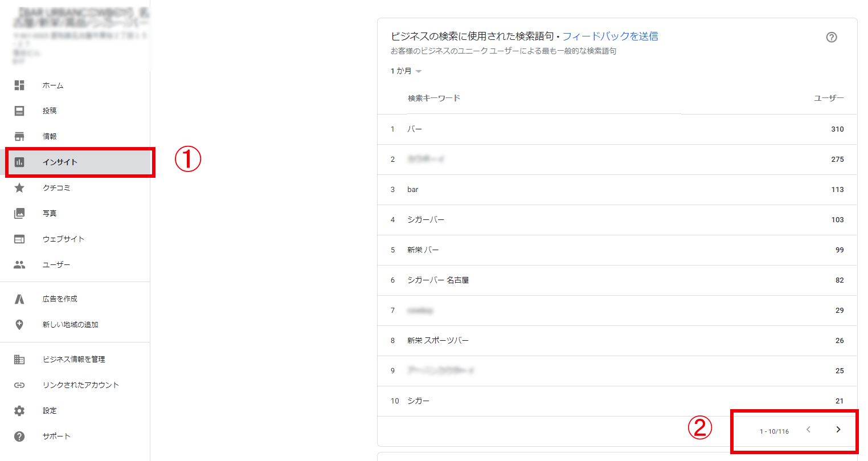Click the previous page chevron

[x=809, y=430]
